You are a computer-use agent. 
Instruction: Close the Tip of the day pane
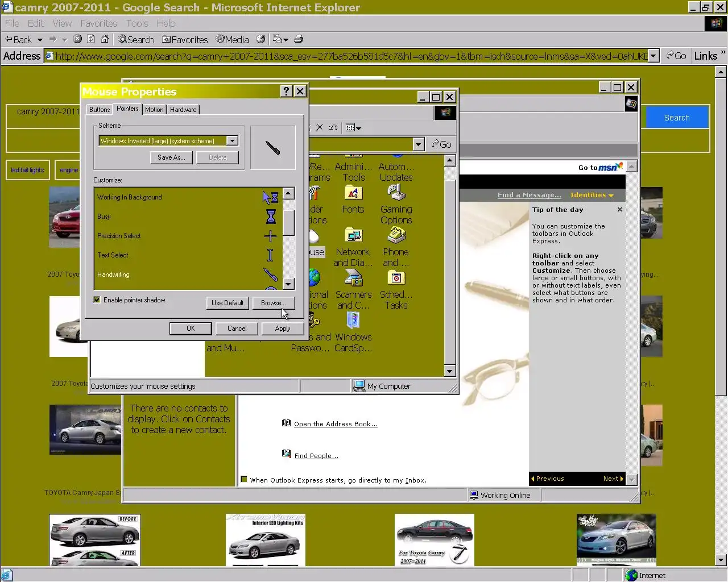[620, 210]
